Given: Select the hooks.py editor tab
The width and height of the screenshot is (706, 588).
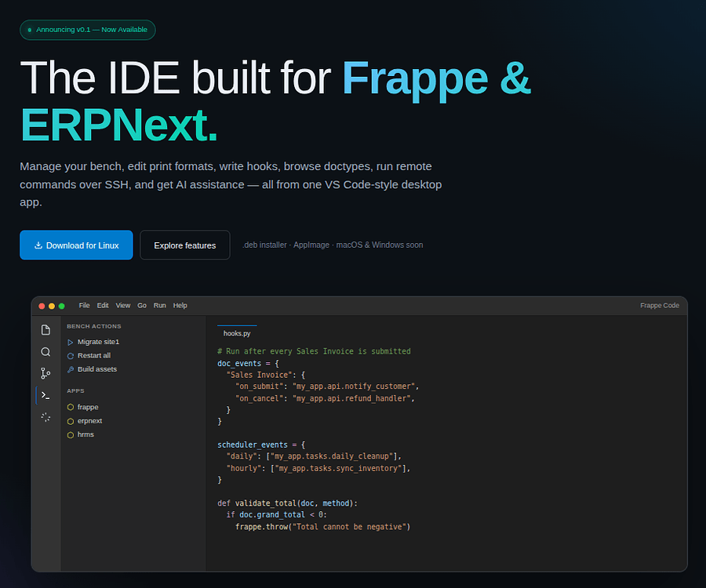Looking at the screenshot, I should pyautogui.click(x=237, y=333).
